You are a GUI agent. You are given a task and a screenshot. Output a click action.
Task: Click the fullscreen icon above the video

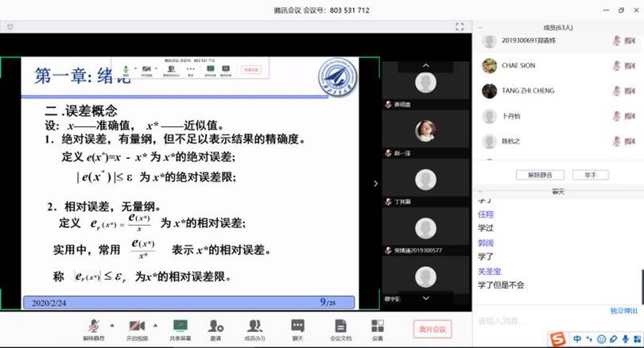tap(460, 26)
